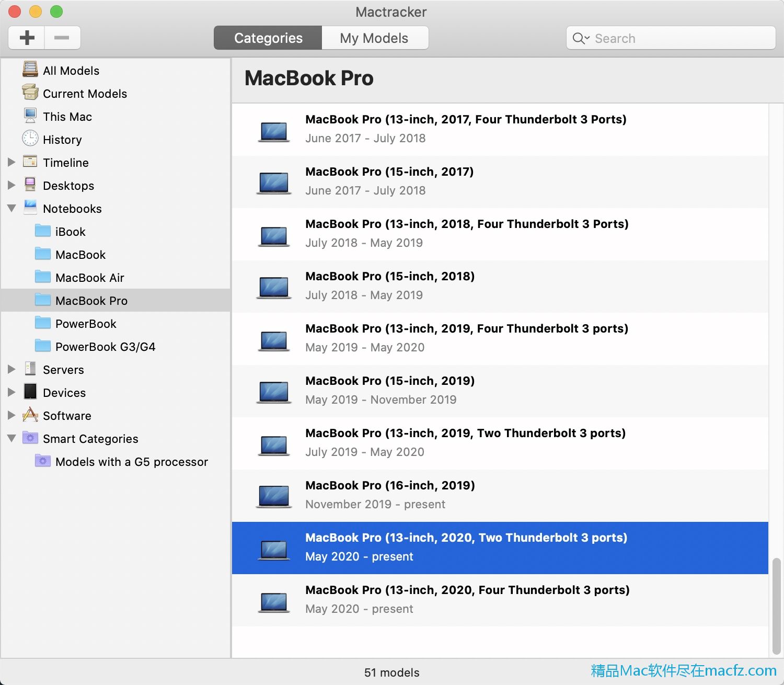Select MacBook Pro 13-inch 2020 Four Thunderbolt row

click(x=500, y=600)
